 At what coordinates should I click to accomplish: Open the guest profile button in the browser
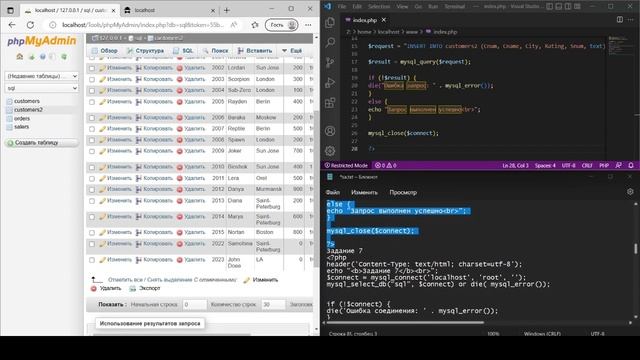point(282,25)
